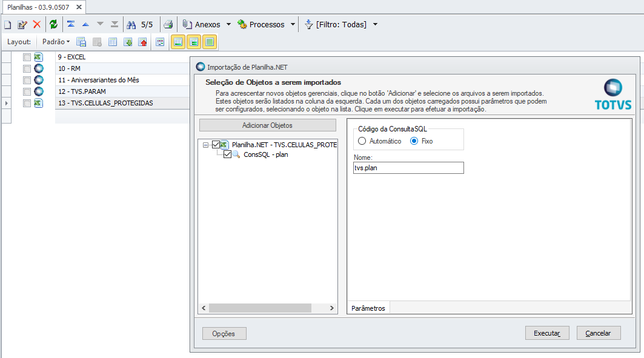This screenshot has height=358, width=644.
Task: Switch to the Planilhas - 03.9.0507 tab
Action: (38, 7)
